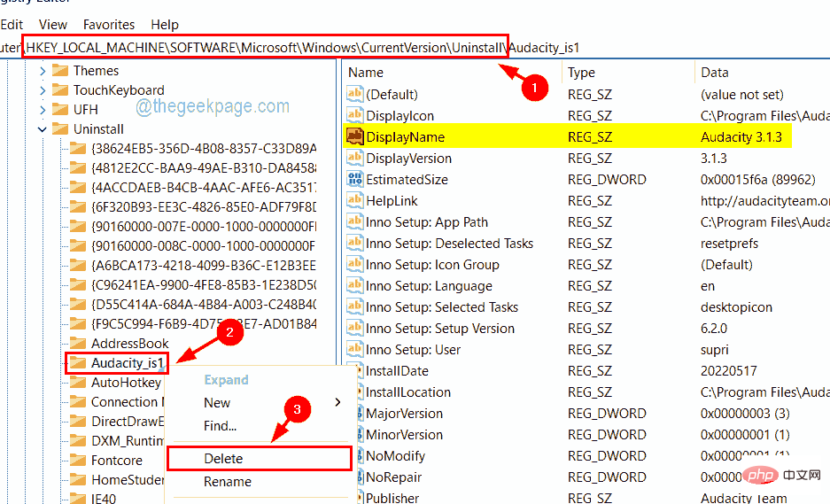The width and height of the screenshot is (830, 504).
Task: Click the registry path address bar
Action: point(415,48)
